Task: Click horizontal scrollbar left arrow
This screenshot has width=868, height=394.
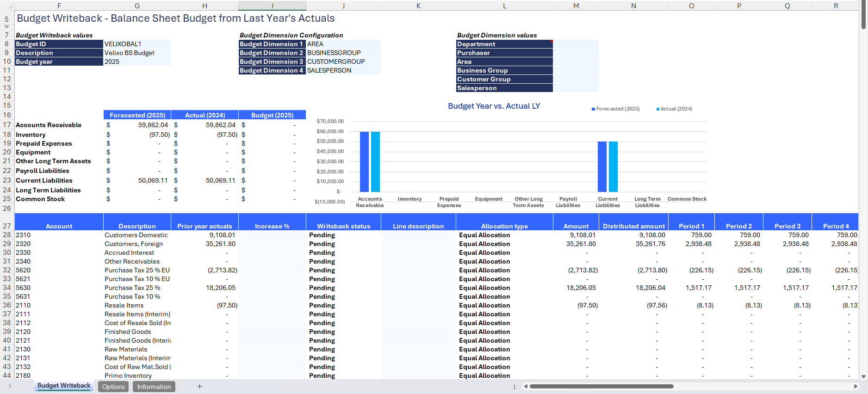Action: 525,386
